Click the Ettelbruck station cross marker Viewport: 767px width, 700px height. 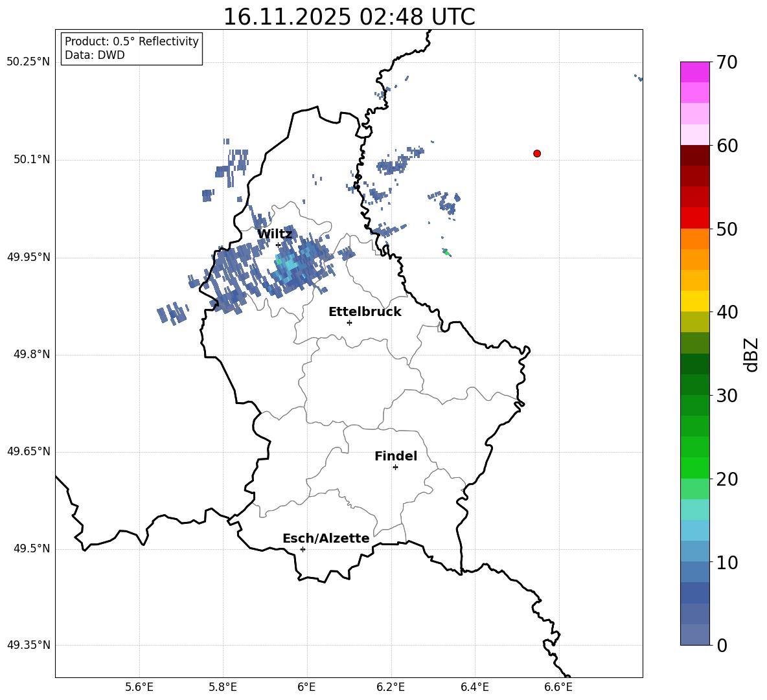349,322
